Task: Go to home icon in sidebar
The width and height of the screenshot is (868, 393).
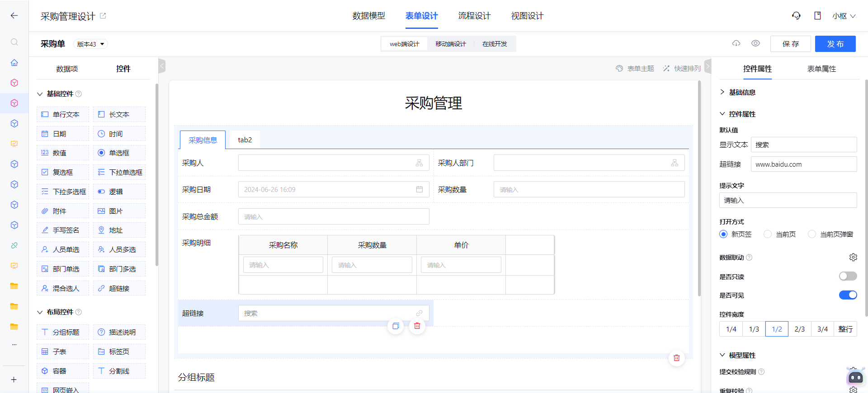Action: (x=14, y=62)
